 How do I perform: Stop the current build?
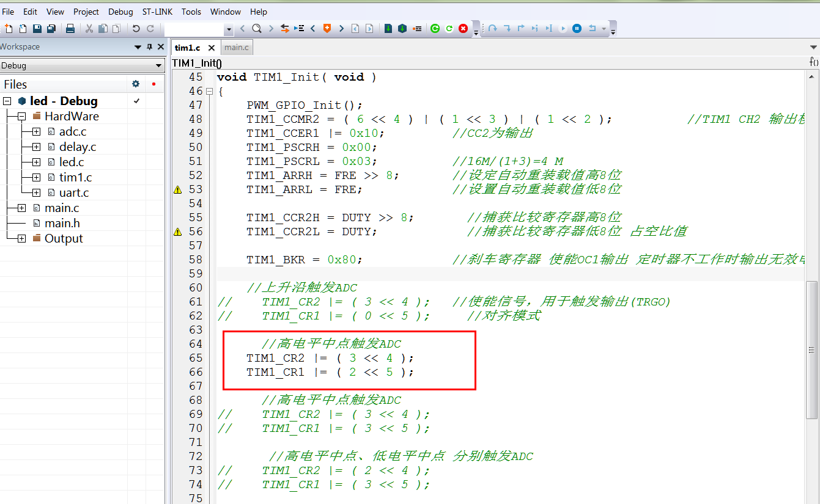tap(464, 28)
